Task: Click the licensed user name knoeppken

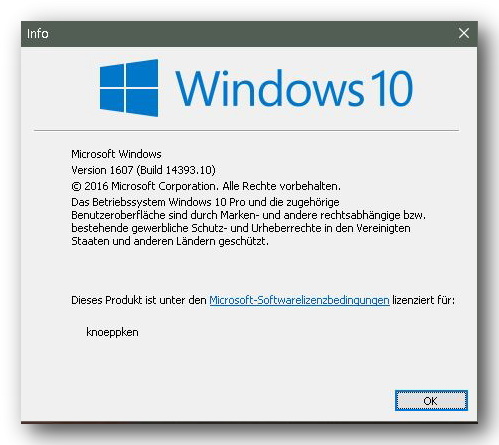Action: 112,332
